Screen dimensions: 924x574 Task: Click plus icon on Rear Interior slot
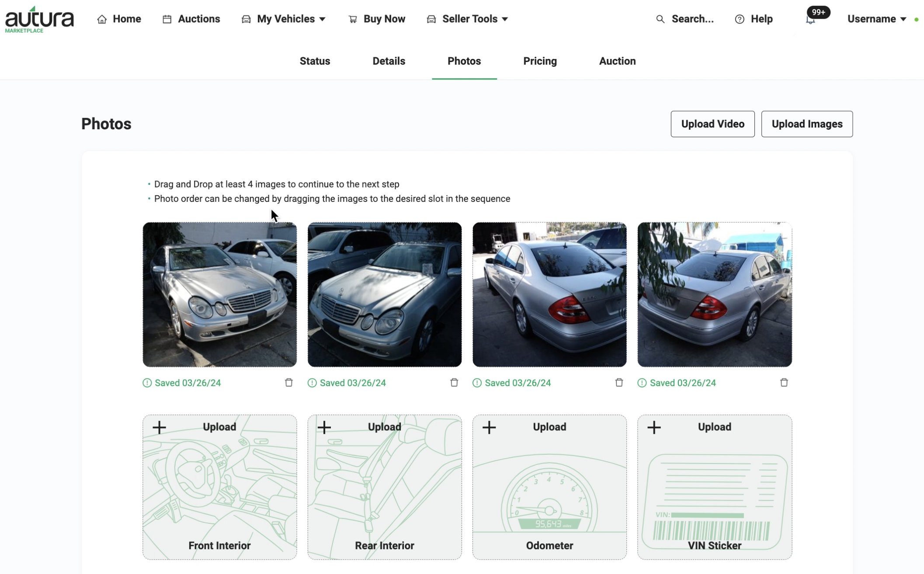click(x=324, y=427)
